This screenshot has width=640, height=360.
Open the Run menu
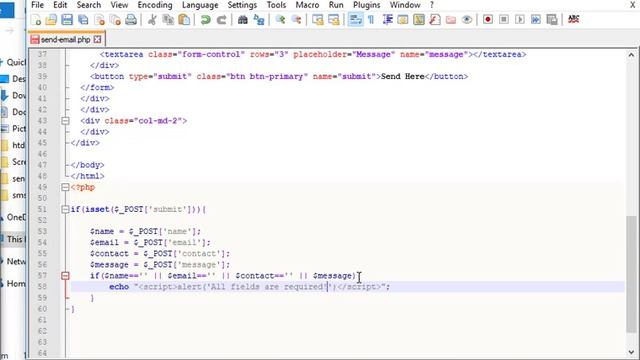tap(336, 5)
